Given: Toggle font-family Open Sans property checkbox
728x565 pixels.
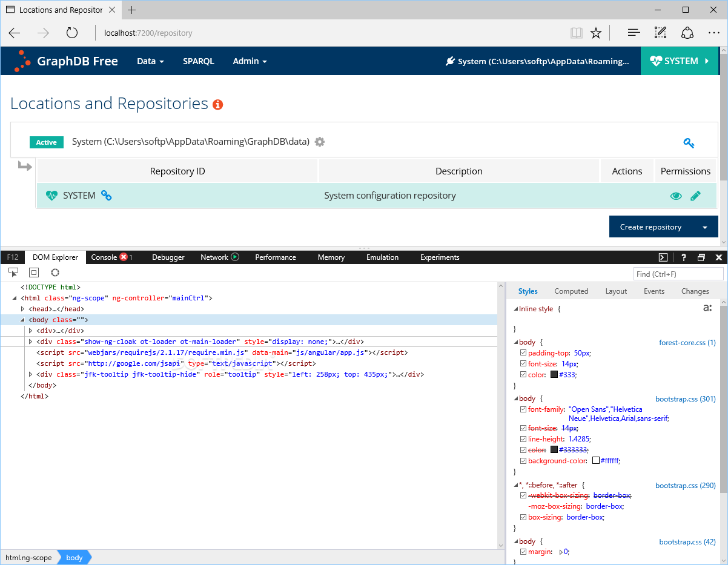Looking at the screenshot, I should [x=523, y=409].
